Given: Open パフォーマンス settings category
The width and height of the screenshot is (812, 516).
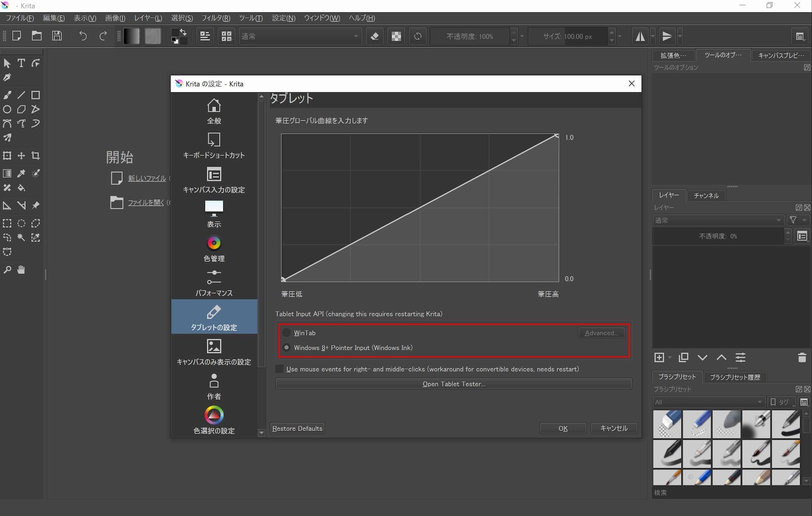Looking at the screenshot, I should point(214,283).
